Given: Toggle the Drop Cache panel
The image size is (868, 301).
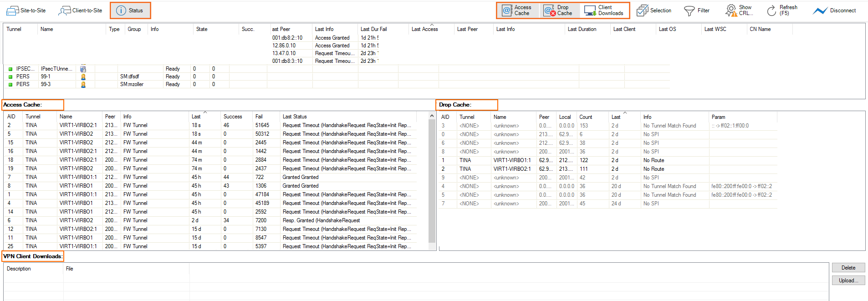Looking at the screenshot, I should [559, 10].
